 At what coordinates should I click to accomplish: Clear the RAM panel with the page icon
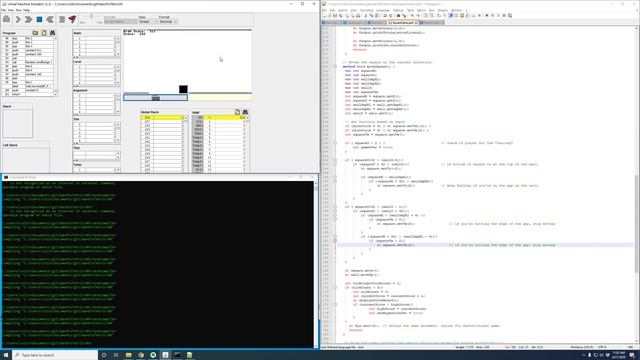[237, 112]
